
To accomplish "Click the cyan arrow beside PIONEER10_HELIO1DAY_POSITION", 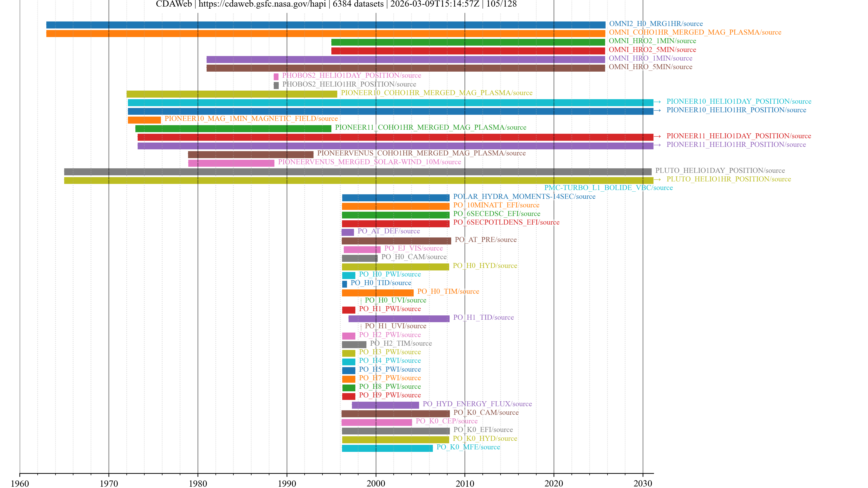I will [657, 102].
